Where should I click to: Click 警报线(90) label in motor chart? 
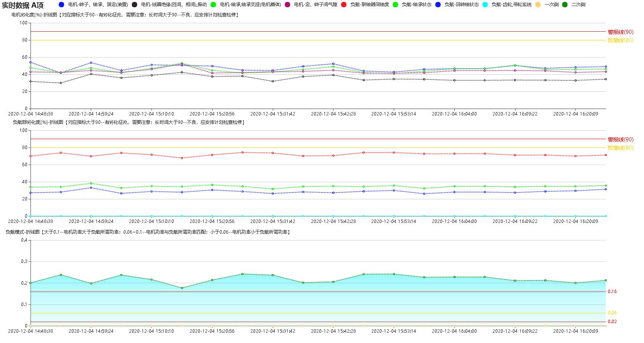click(620, 32)
